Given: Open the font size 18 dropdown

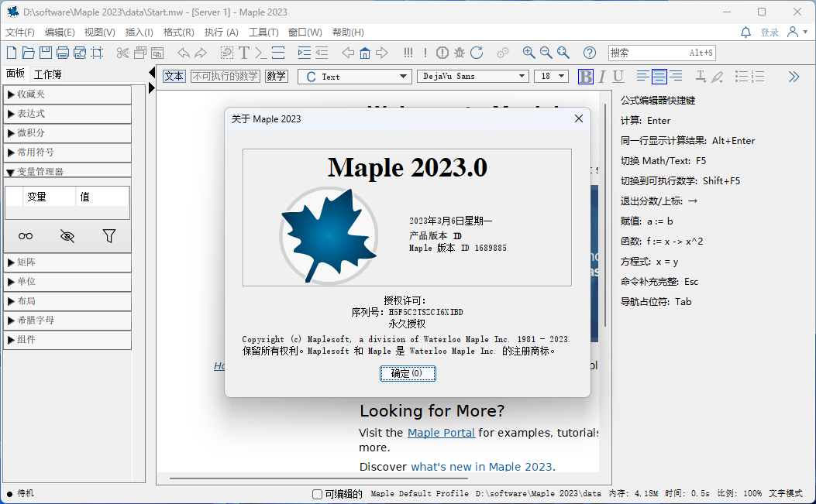Looking at the screenshot, I should pyautogui.click(x=551, y=77).
